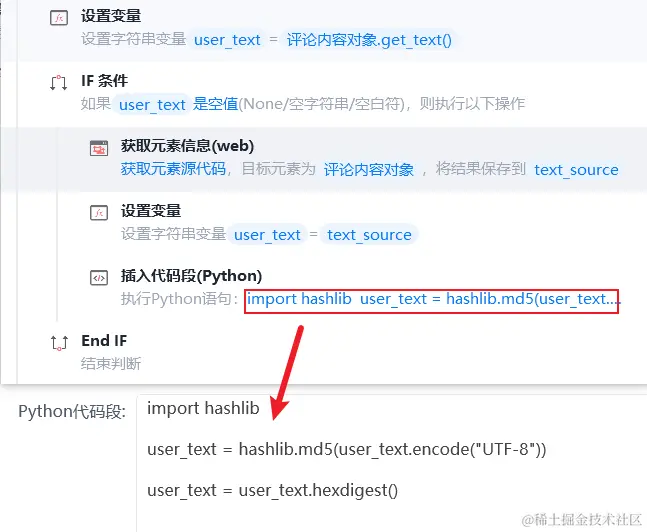
Task: Click user_text in the IF condition
Action: [152, 105]
